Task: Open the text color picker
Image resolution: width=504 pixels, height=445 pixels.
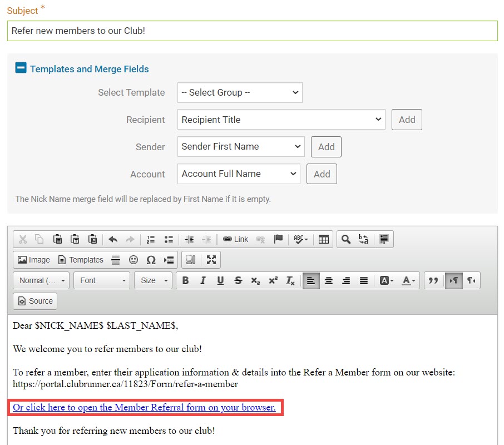Action: click(x=408, y=281)
